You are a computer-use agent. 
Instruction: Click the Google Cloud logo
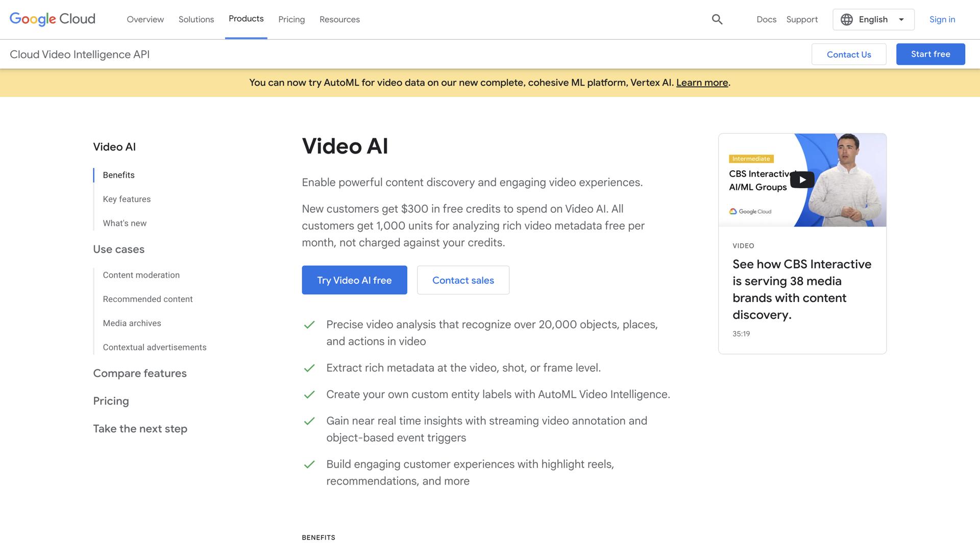(52, 19)
